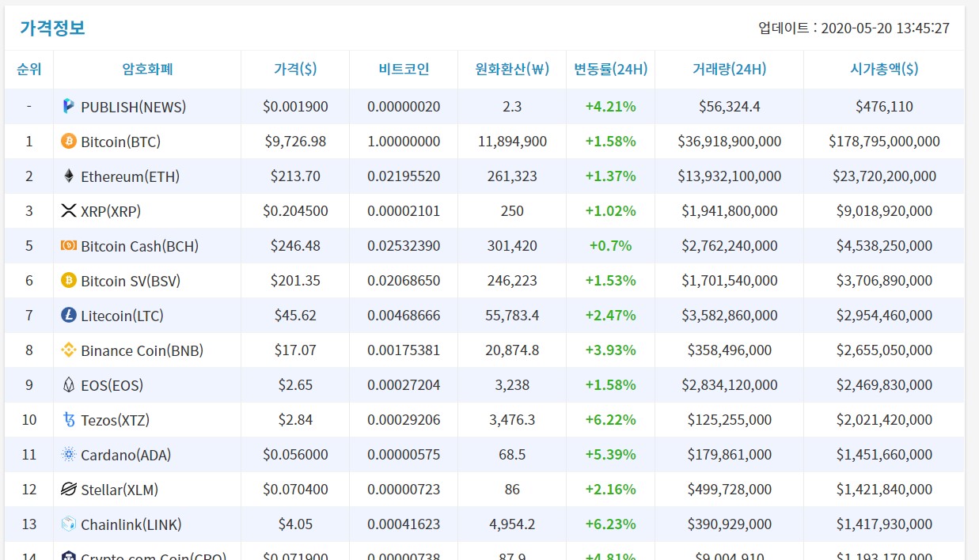Click Binance Coin's BTC value 0.00175381
979x560 pixels.
(x=404, y=350)
